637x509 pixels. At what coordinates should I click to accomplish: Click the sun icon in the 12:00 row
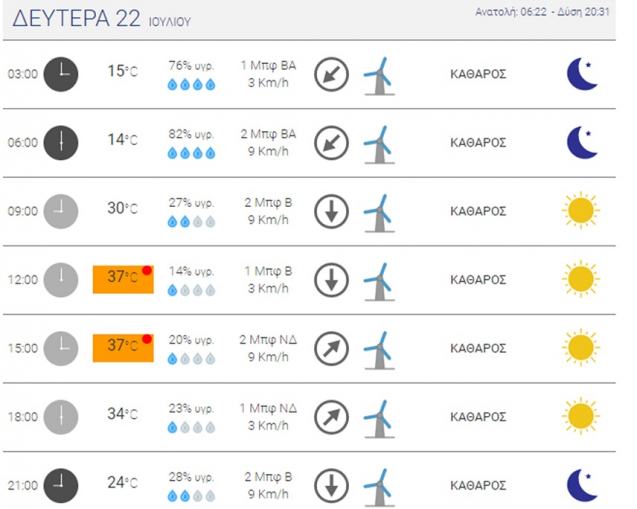tap(581, 279)
